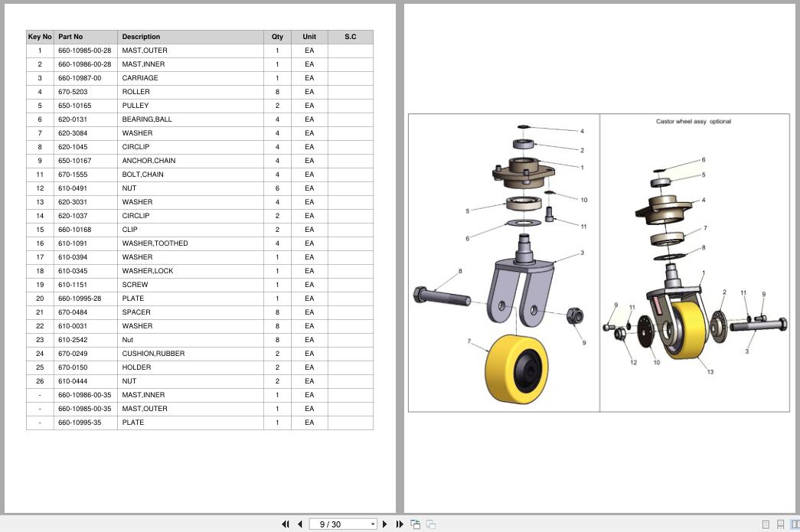This screenshot has width=800, height=532.
Task: Select part number 660-10986-00-35
Action: point(85,395)
